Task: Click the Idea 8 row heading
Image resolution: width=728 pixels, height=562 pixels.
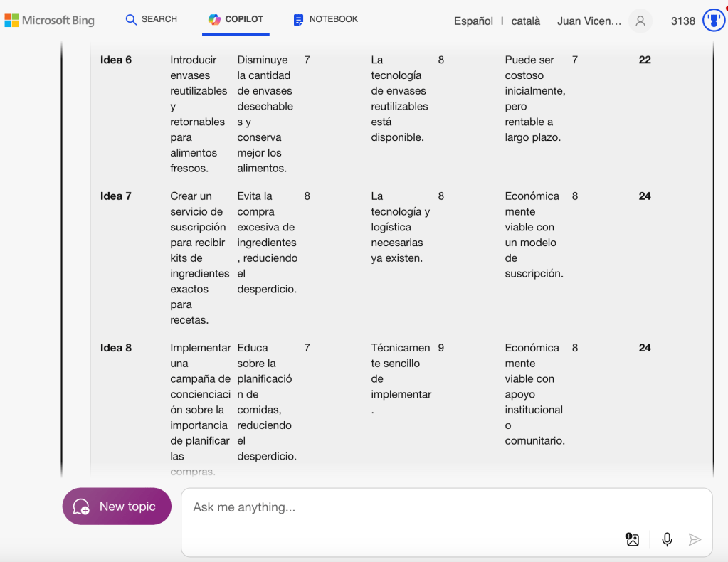Action: tap(116, 348)
